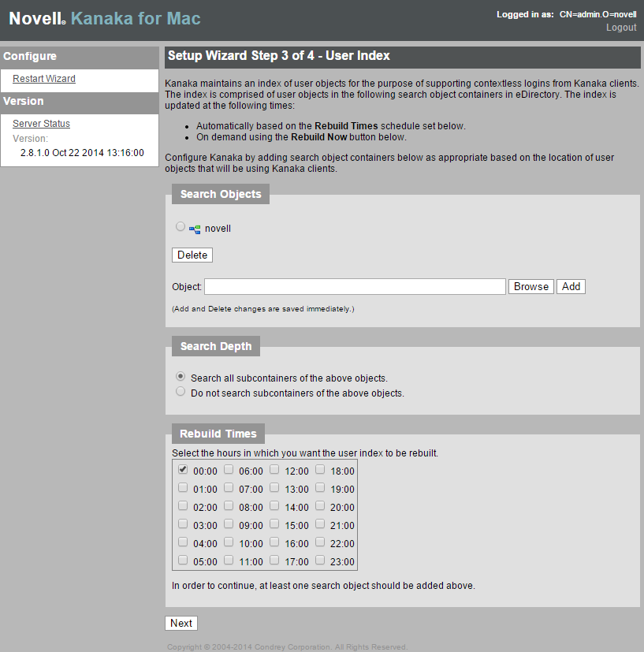
Task: Check the 19:00 rebuild hour
Action: click(320, 487)
